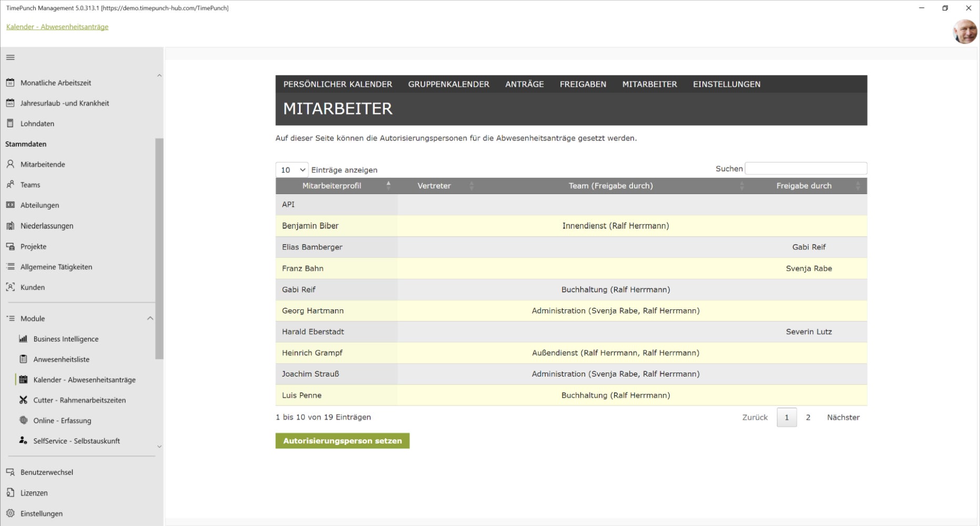Click the Monatliche Arbeitszeit calendar icon

tap(10, 83)
